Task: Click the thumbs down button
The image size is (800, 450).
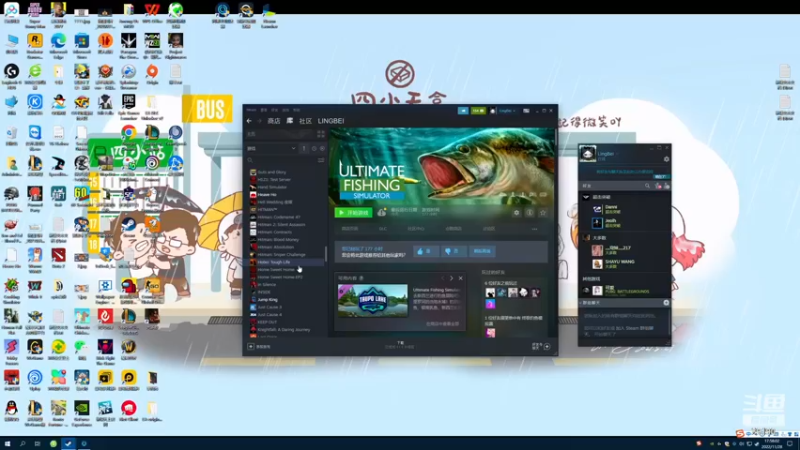Action: [453, 251]
